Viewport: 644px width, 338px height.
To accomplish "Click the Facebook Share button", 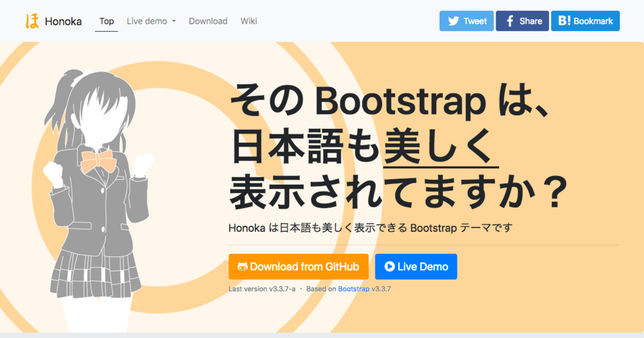I will pyautogui.click(x=522, y=21).
